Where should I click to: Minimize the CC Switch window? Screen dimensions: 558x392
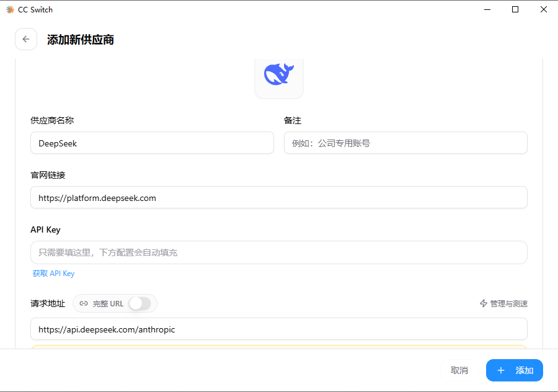(x=487, y=9)
